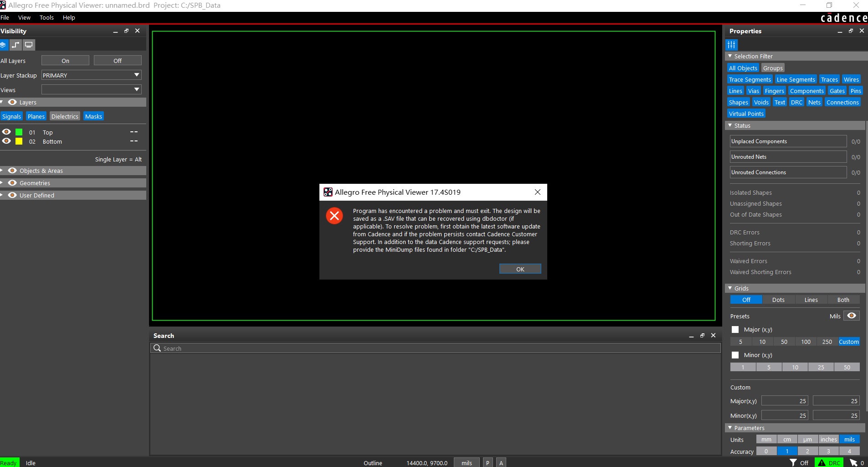The width and height of the screenshot is (868, 467).
Task: Click the Properties filter sliders icon
Action: [732, 45]
